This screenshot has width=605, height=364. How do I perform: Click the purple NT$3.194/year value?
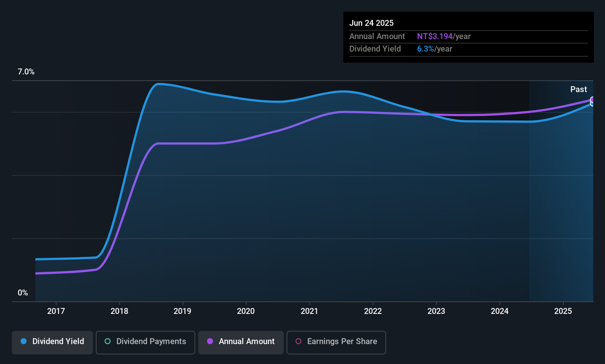click(434, 36)
